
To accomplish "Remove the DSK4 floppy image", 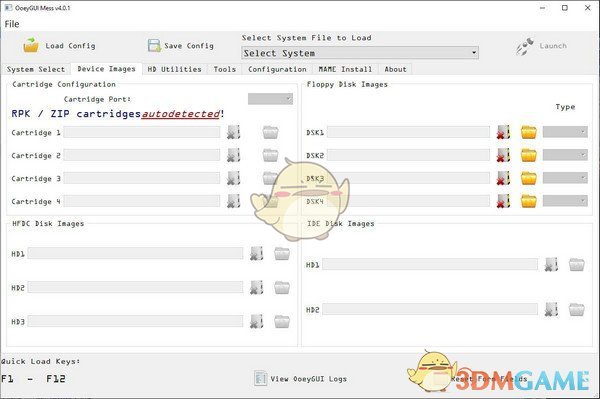I will 503,201.
